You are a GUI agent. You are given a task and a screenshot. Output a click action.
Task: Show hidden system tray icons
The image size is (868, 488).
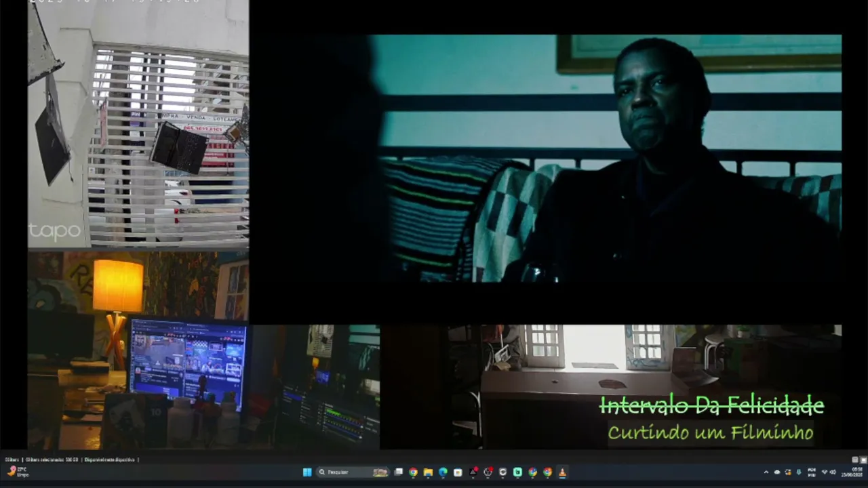coord(766,472)
